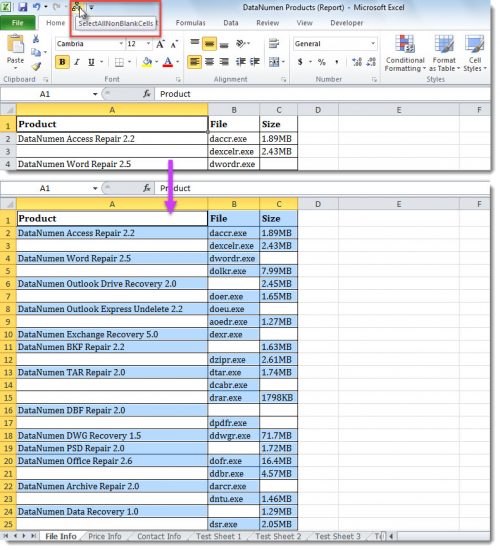Open the Cambria font name dropdown
Image resolution: width=500 pixels, height=550 pixels.
[x=121, y=43]
